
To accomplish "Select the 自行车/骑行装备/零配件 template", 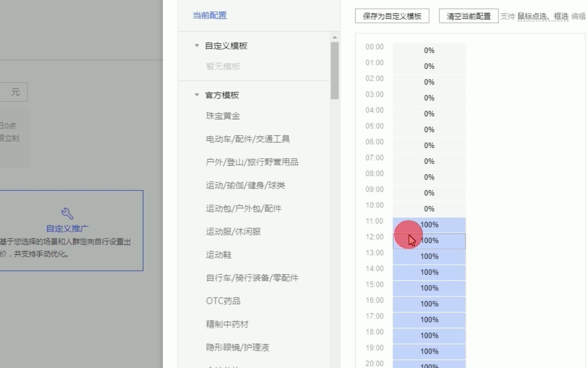I will pos(252,278).
